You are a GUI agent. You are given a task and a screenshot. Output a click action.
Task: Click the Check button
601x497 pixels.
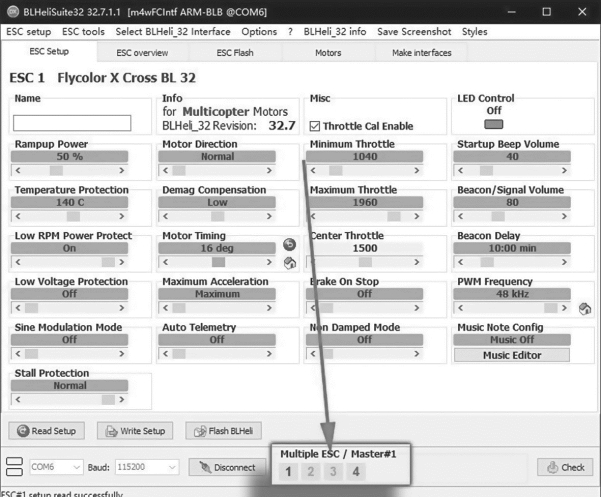pos(565,467)
